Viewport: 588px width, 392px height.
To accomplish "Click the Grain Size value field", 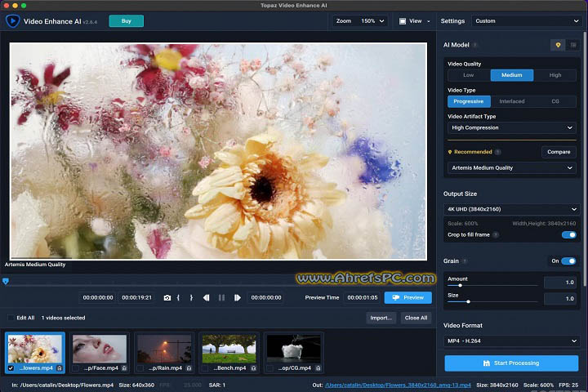I will (560, 299).
